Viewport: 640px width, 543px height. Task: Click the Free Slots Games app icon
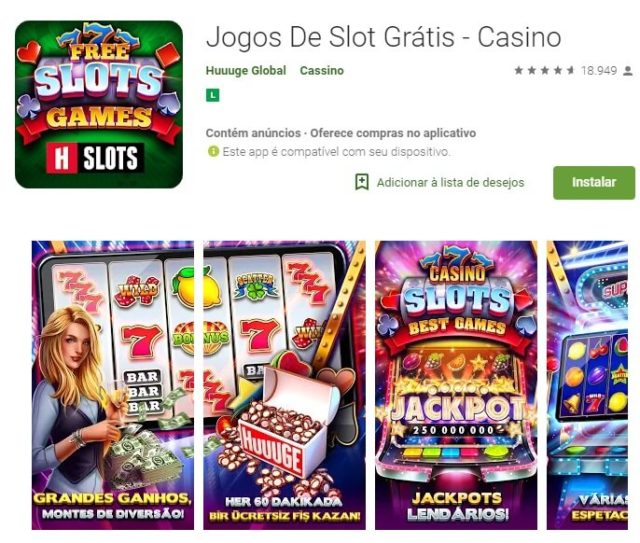tap(99, 105)
